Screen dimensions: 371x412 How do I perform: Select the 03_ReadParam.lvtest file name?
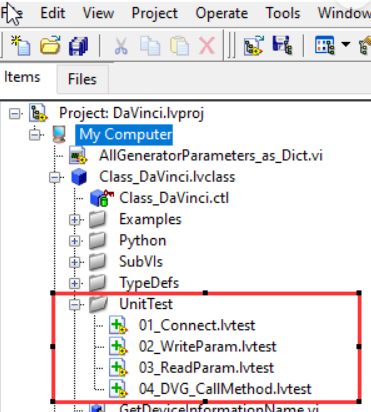(x=206, y=368)
